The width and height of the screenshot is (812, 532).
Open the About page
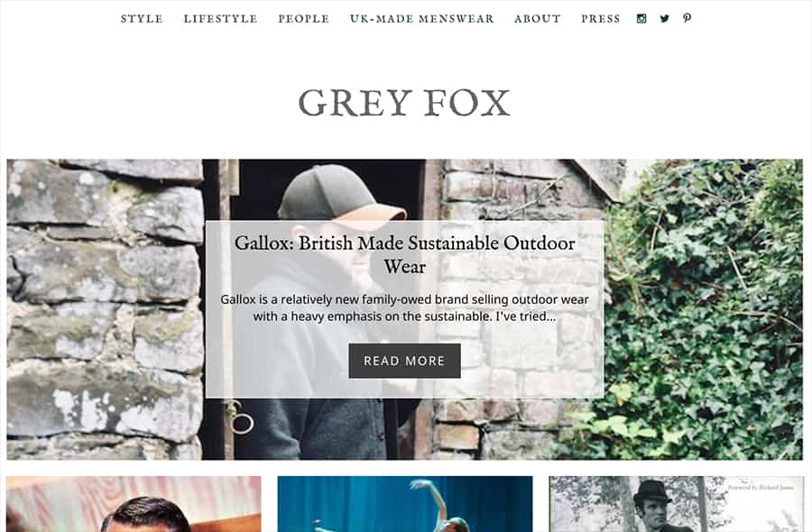point(538,19)
